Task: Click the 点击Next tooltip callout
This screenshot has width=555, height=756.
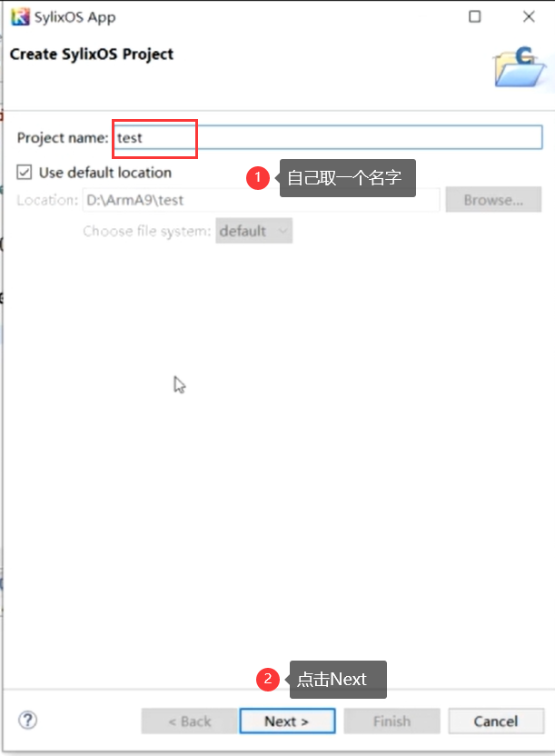Action: coord(338,680)
